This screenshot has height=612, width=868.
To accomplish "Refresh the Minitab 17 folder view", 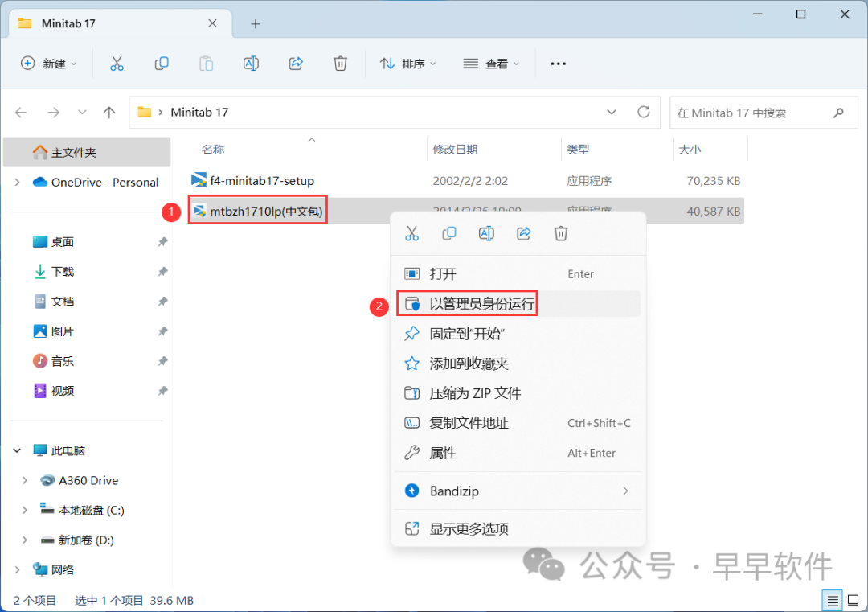I will coord(643,113).
